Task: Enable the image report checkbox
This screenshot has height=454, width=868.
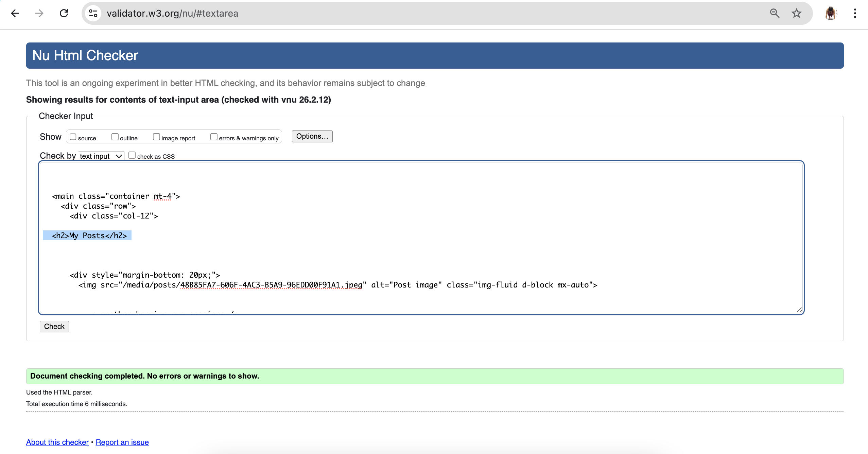Action: pos(156,136)
